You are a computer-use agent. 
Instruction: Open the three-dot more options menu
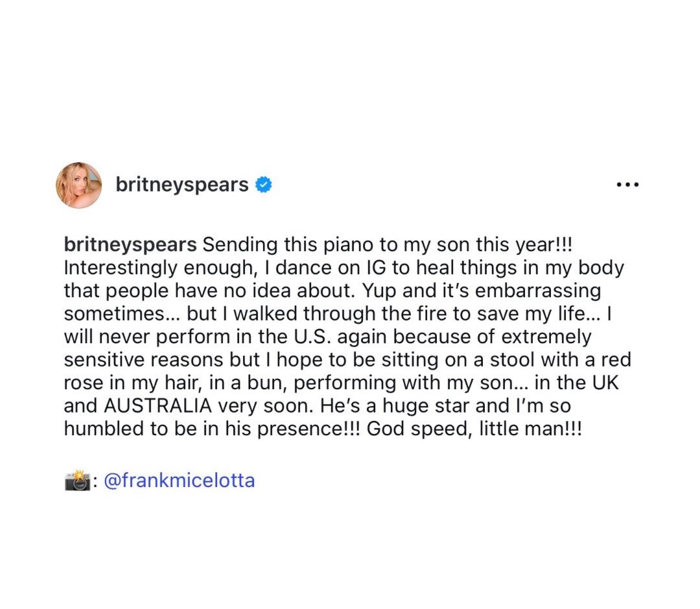627,185
